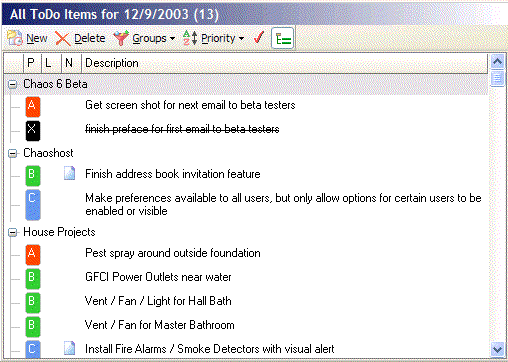Click the Description column header
The width and height of the screenshot is (508, 362).
(285, 63)
